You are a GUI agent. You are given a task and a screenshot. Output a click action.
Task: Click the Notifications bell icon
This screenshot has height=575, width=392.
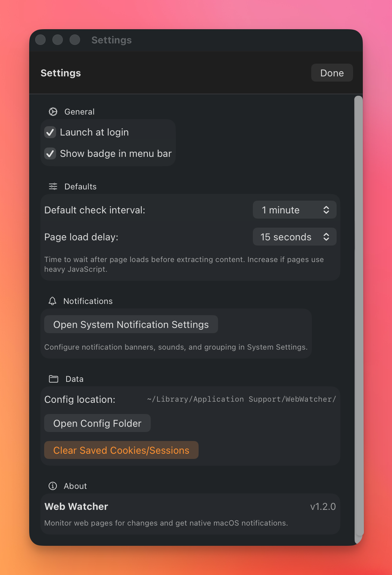(52, 301)
